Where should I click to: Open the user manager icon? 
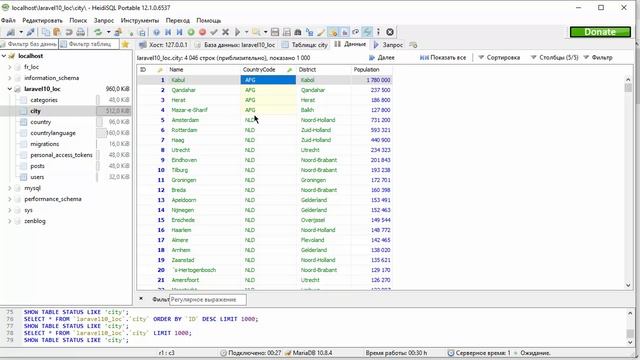coord(118,32)
